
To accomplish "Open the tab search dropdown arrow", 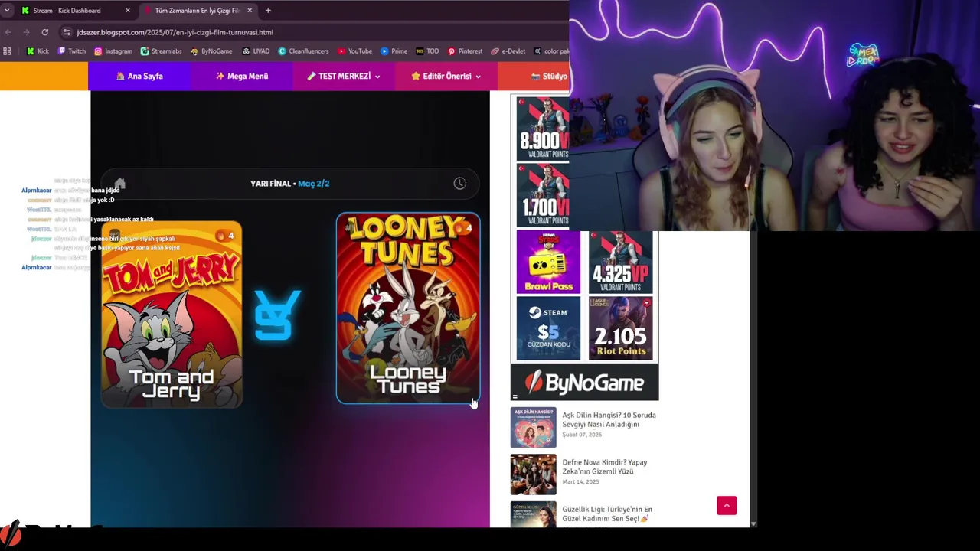I will (x=7, y=11).
